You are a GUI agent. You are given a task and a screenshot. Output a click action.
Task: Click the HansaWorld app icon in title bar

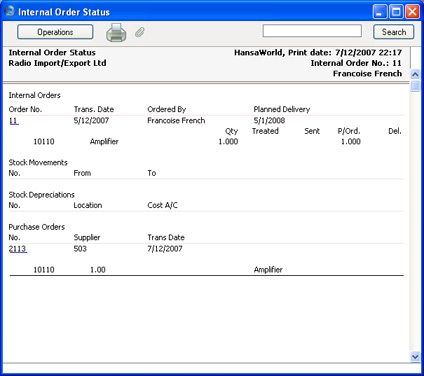9,11
